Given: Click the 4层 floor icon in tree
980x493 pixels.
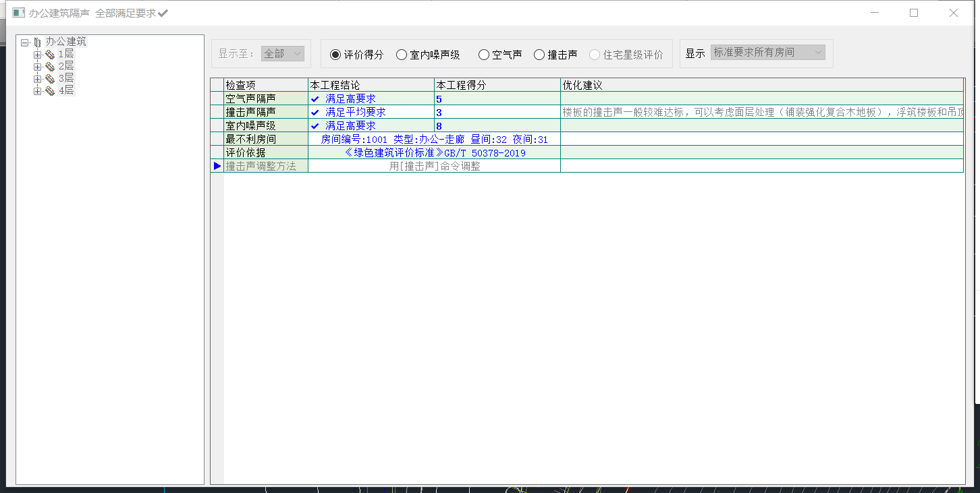Looking at the screenshot, I should coord(50,91).
